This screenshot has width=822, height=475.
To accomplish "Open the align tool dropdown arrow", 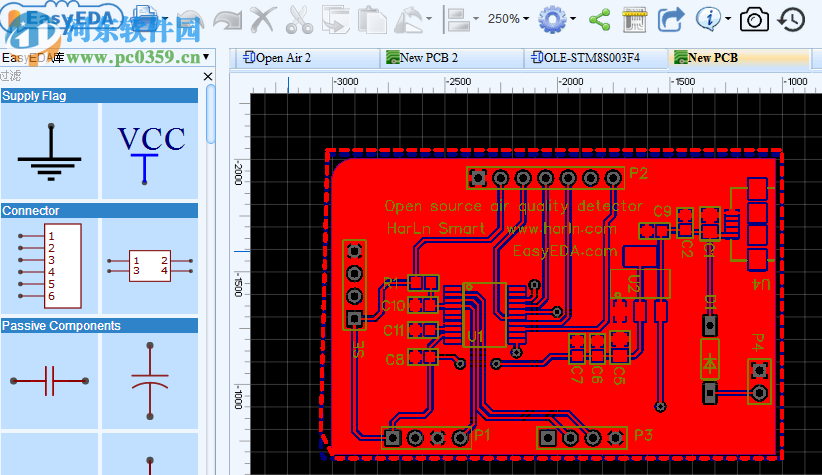I will pyautogui.click(x=476, y=18).
